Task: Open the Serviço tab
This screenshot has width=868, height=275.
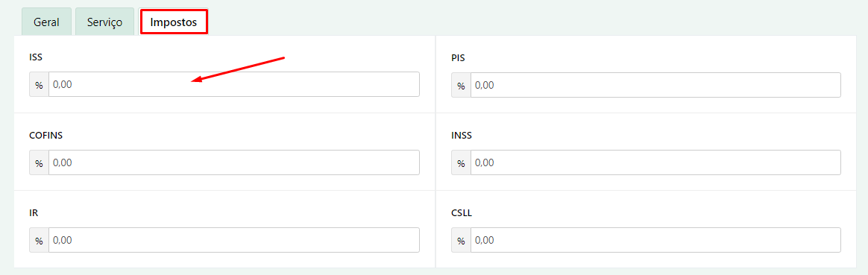Action: click(104, 22)
